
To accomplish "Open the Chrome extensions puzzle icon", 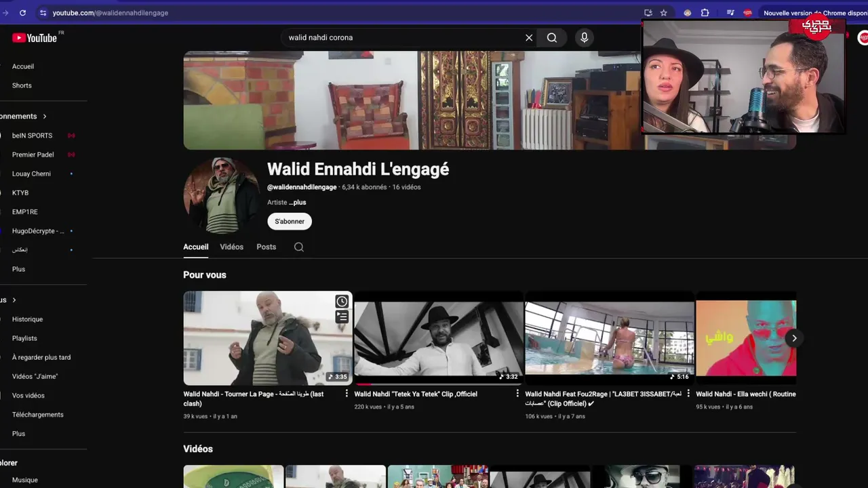I will coord(705,13).
